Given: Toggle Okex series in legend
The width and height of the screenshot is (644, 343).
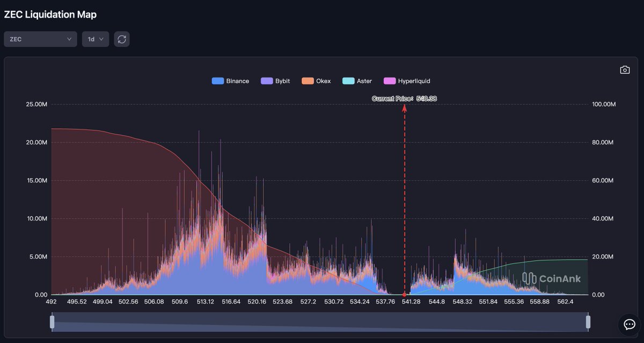Looking at the screenshot, I should pos(316,81).
